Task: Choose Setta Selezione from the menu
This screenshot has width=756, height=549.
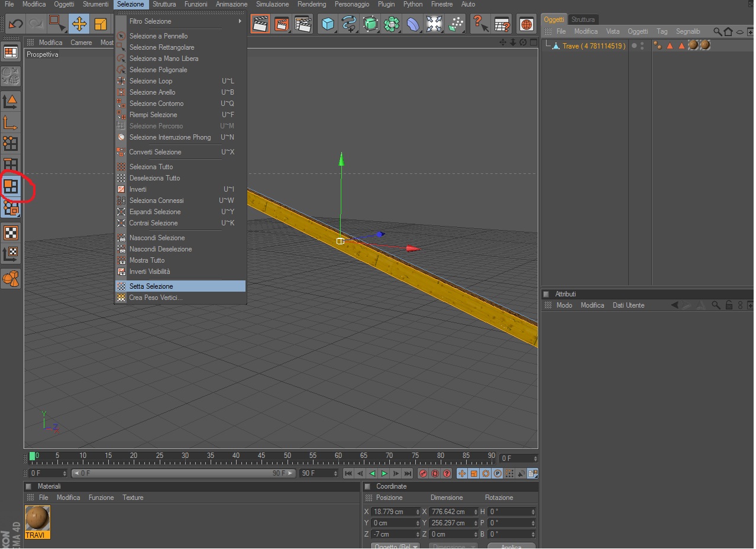Action: click(180, 286)
